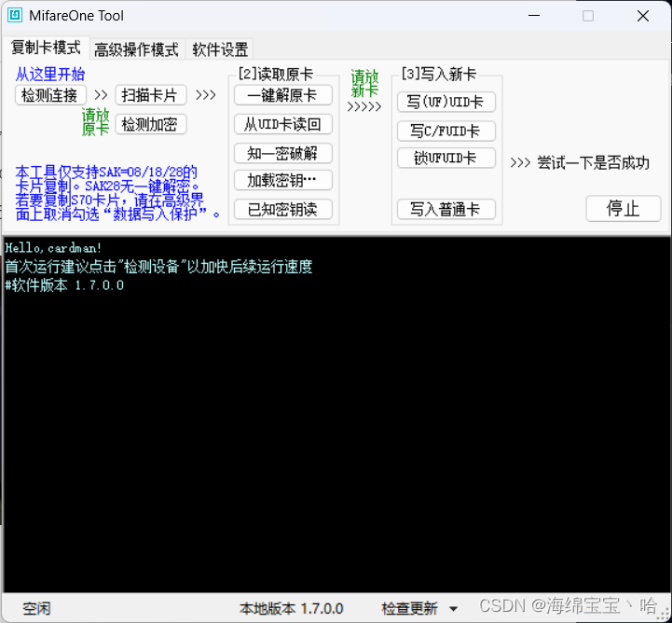
Task: Click 从UID卡读回 button
Action: 282,125
